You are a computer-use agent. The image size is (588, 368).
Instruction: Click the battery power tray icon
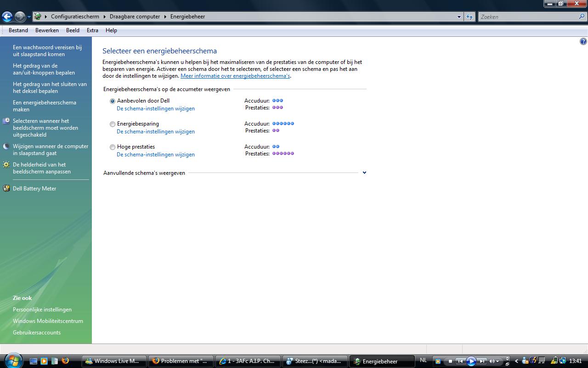(x=554, y=361)
